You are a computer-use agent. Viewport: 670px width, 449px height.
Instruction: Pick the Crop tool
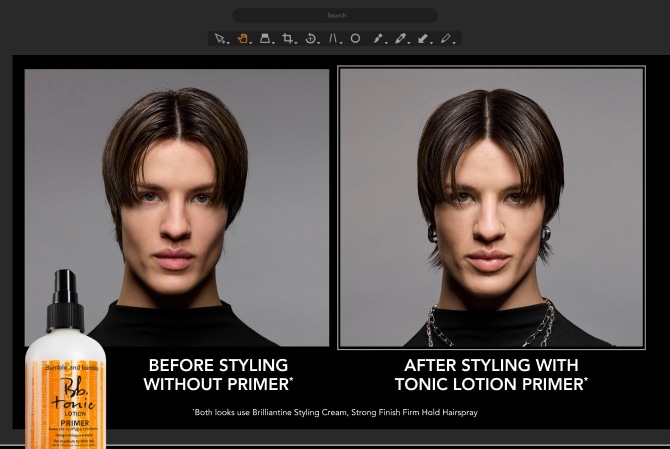point(287,39)
